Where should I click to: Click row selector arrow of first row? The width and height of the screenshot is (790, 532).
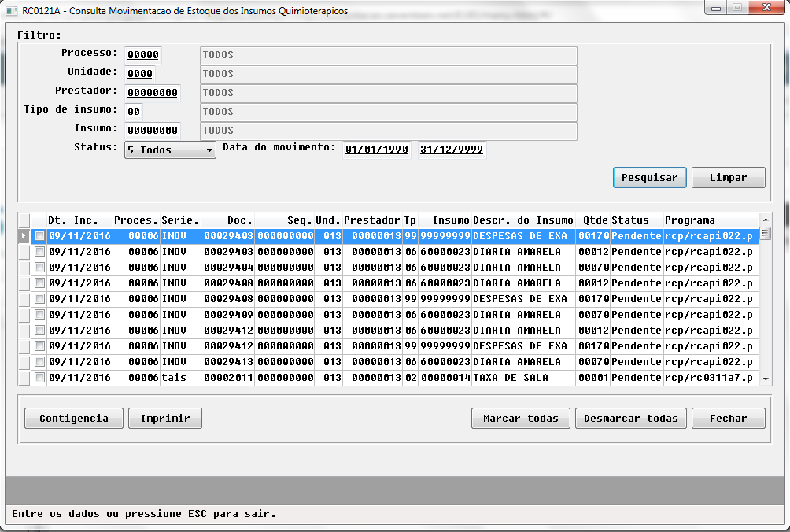click(x=24, y=236)
